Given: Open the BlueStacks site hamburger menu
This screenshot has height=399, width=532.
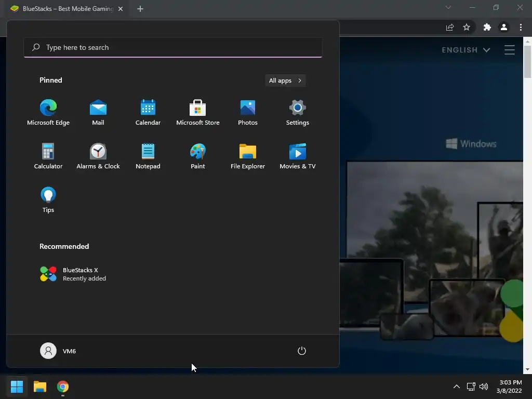Looking at the screenshot, I should (510, 50).
